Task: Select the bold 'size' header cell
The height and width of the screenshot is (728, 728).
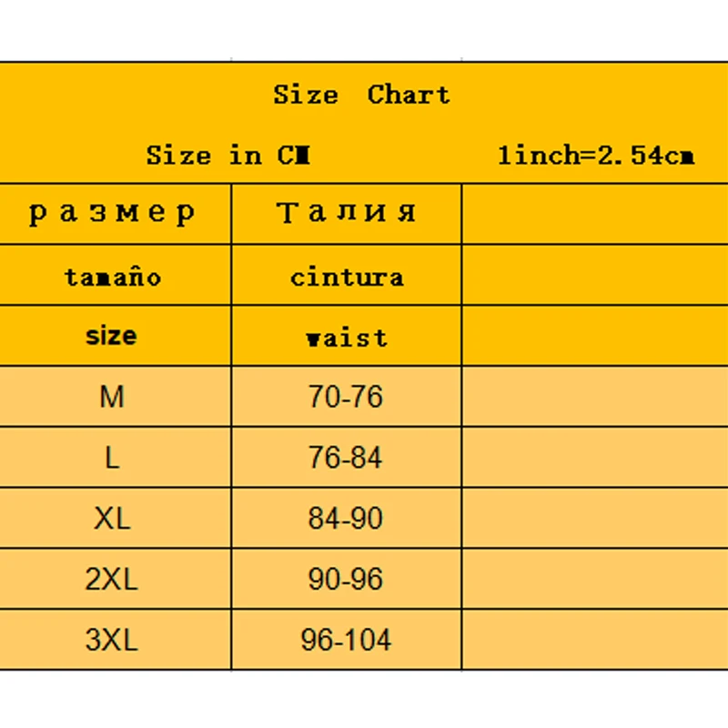Action: pos(111,336)
